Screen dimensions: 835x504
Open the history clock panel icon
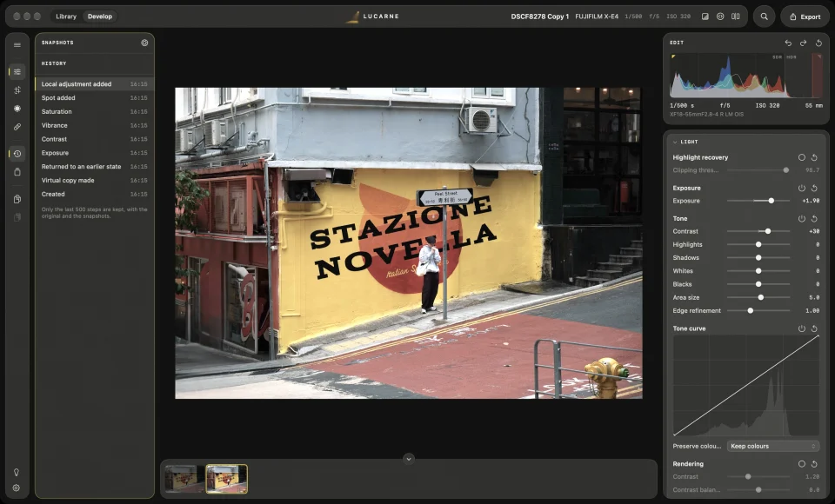[x=17, y=154]
